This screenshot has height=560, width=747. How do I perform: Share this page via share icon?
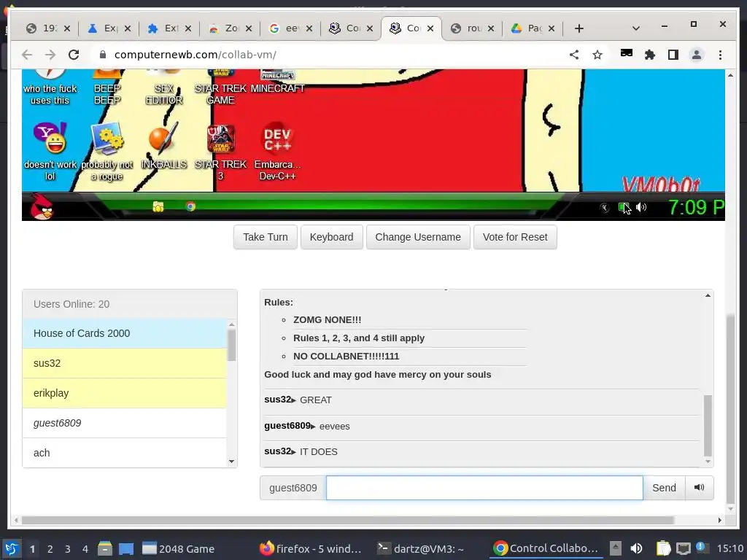click(x=574, y=55)
